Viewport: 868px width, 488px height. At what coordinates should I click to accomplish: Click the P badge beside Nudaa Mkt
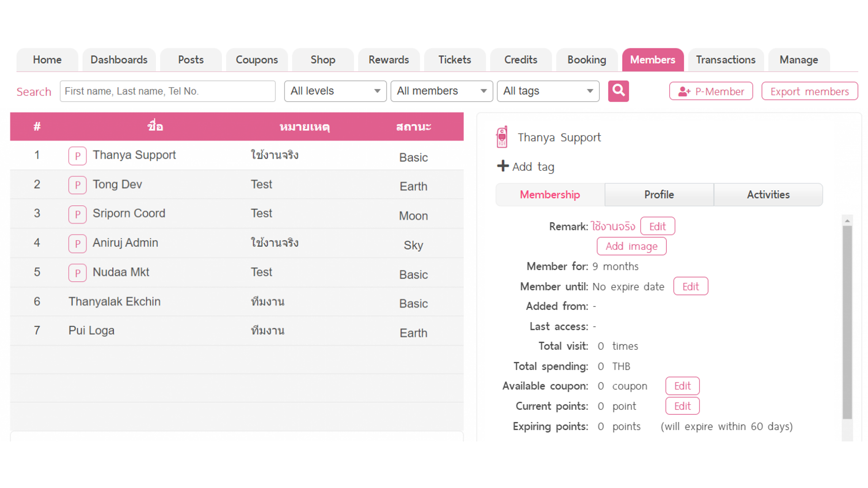pos(77,272)
